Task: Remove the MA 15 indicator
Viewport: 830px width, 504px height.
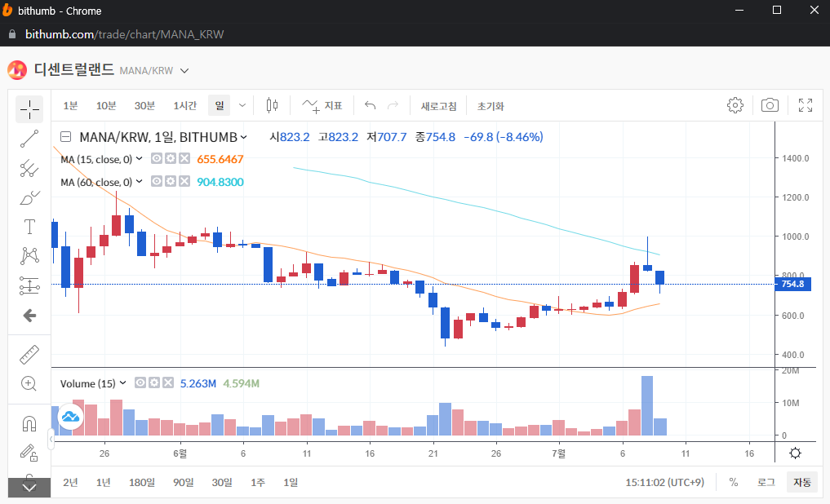Action: coord(184,158)
